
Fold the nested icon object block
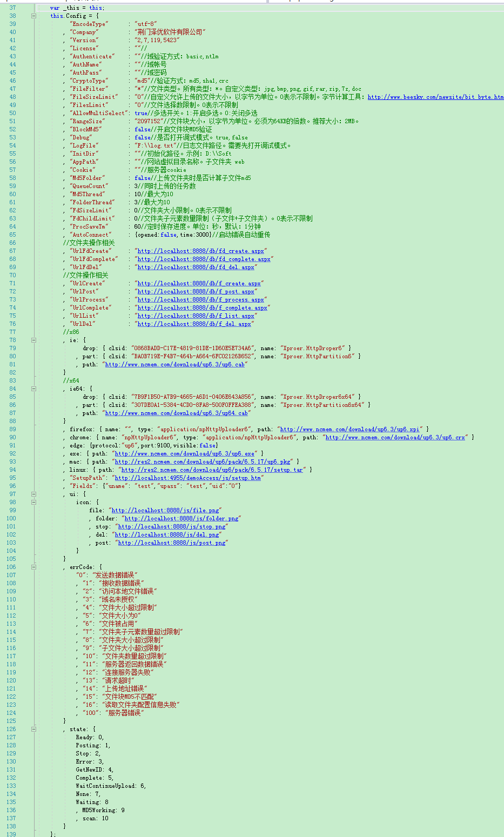pyautogui.click(x=33, y=502)
